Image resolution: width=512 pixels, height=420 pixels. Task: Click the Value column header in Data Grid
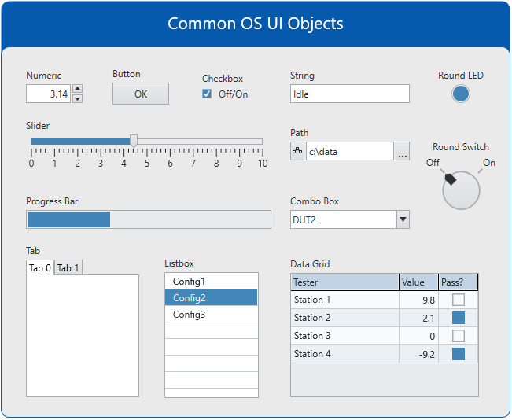coord(418,282)
